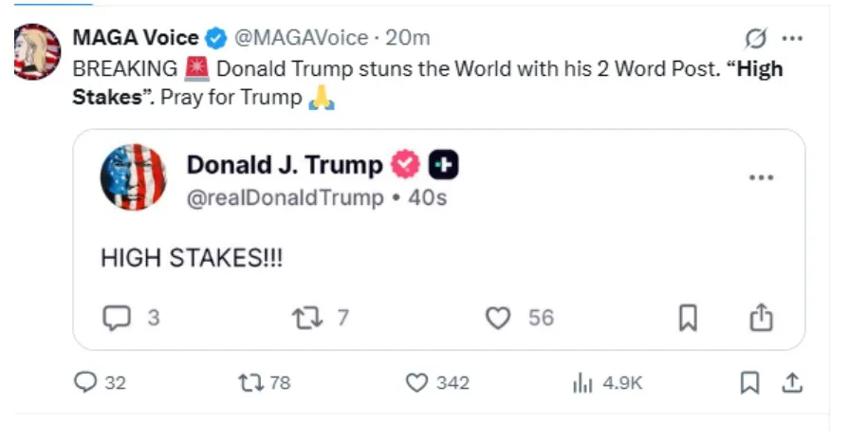Open quoted HIGH STAKES!!! post text
Screen dimensions: 868x442
192,258
